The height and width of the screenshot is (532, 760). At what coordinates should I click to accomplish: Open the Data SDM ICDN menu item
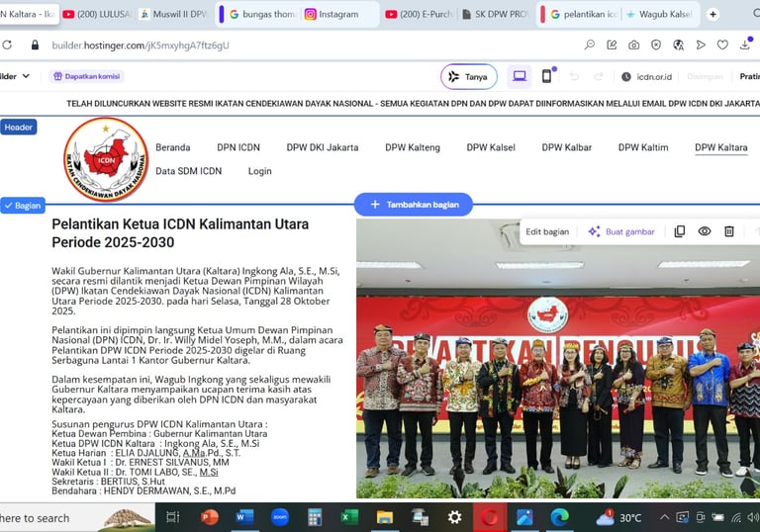tap(188, 171)
